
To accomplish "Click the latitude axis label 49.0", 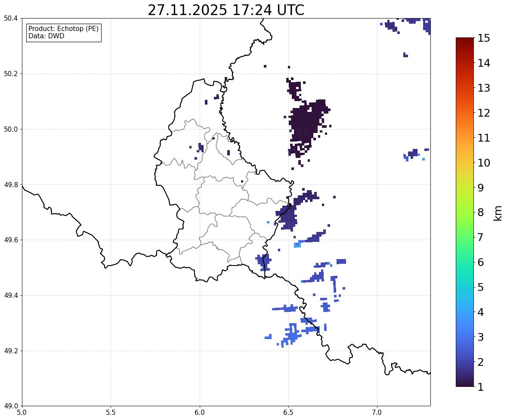I will (11, 406).
